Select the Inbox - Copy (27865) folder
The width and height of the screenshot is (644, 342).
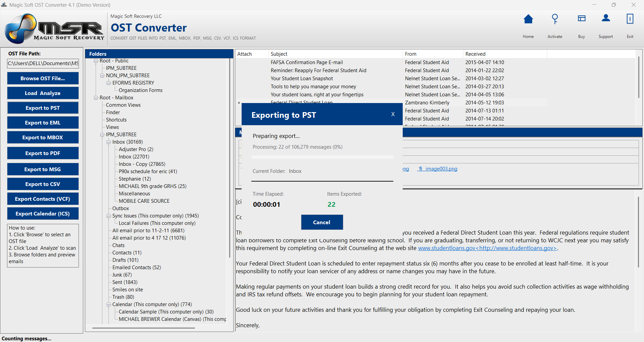[x=142, y=164]
